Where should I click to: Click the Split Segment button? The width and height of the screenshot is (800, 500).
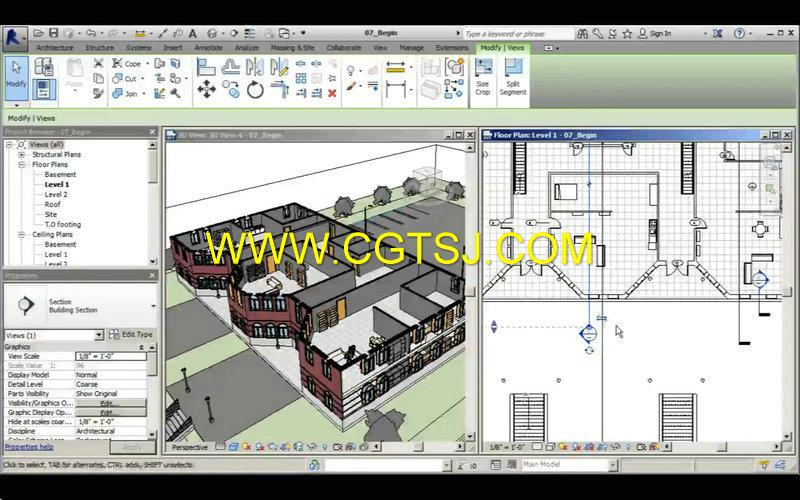click(513, 77)
